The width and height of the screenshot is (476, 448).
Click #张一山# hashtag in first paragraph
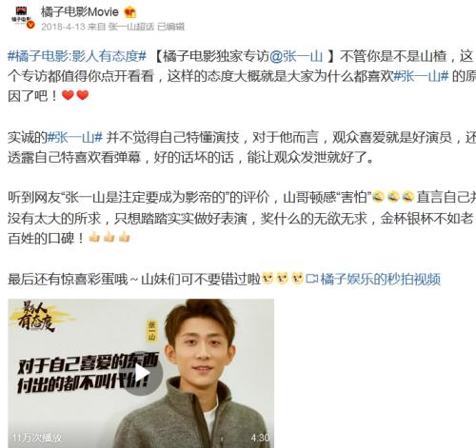[x=421, y=76]
